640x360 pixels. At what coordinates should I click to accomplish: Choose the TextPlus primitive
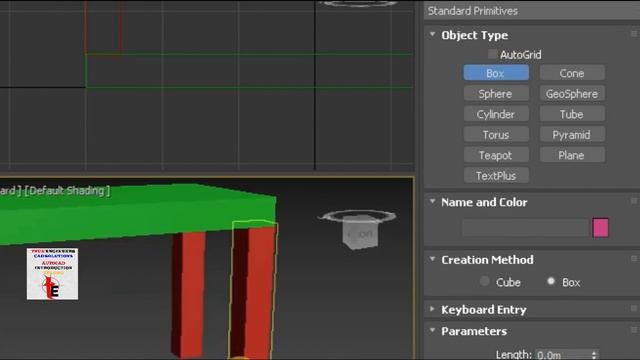[496, 176]
